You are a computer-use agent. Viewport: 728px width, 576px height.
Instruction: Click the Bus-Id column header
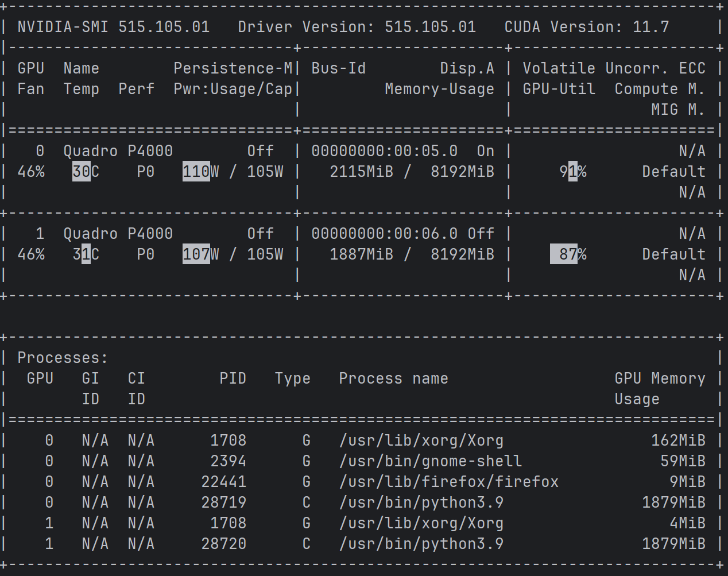pos(338,68)
